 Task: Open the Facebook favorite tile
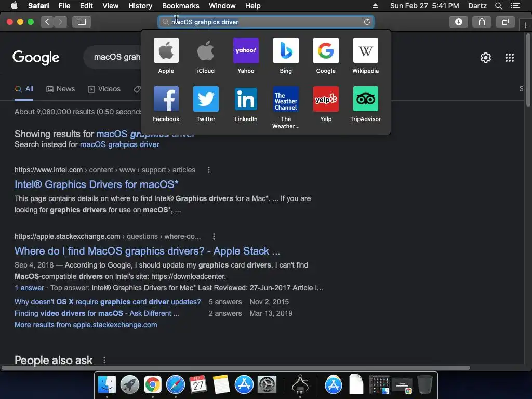pyautogui.click(x=166, y=99)
